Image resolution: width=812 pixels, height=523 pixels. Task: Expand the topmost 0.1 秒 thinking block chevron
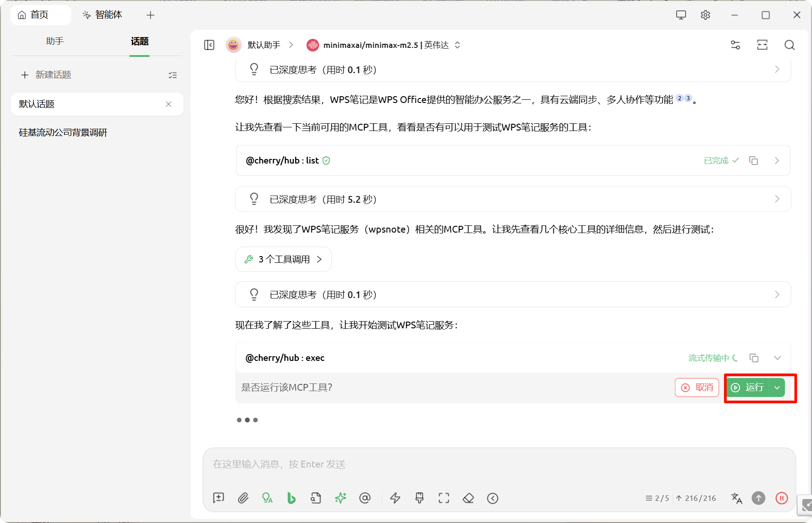777,69
